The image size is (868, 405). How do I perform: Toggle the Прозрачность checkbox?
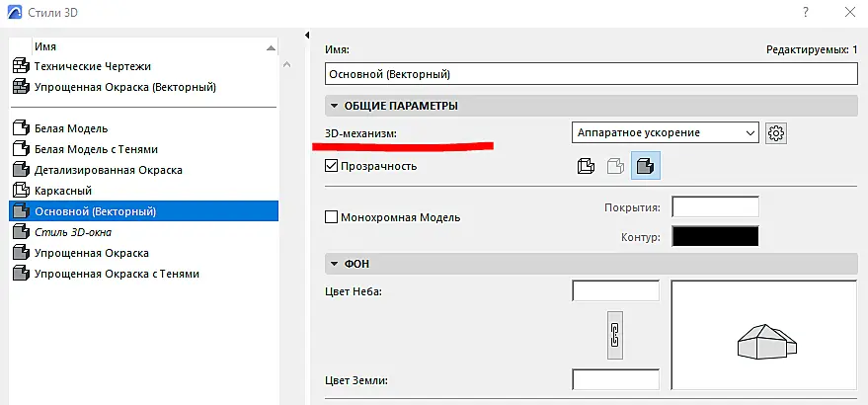(x=332, y=166)
